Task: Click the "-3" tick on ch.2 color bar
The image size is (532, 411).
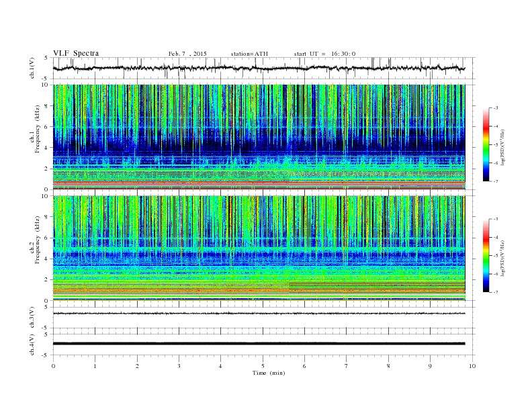Action: point(495,219)
